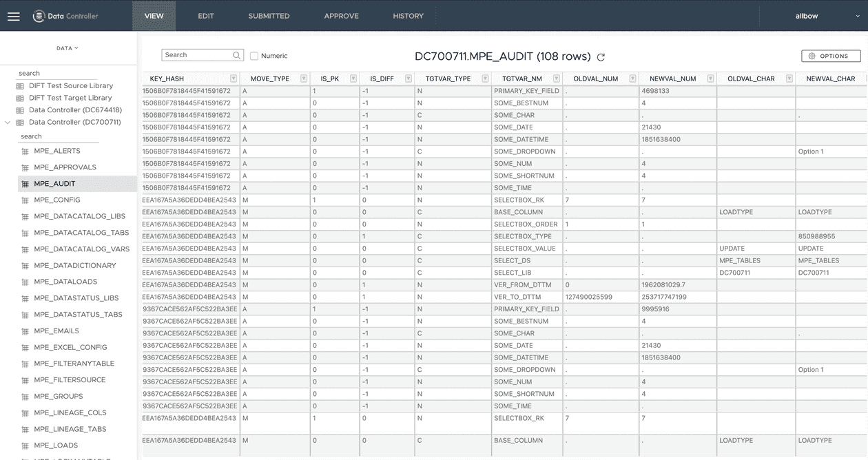Enable the Numeric checkbox
The width and height of the screenshot is (868, 460).
tap(254, 56)
